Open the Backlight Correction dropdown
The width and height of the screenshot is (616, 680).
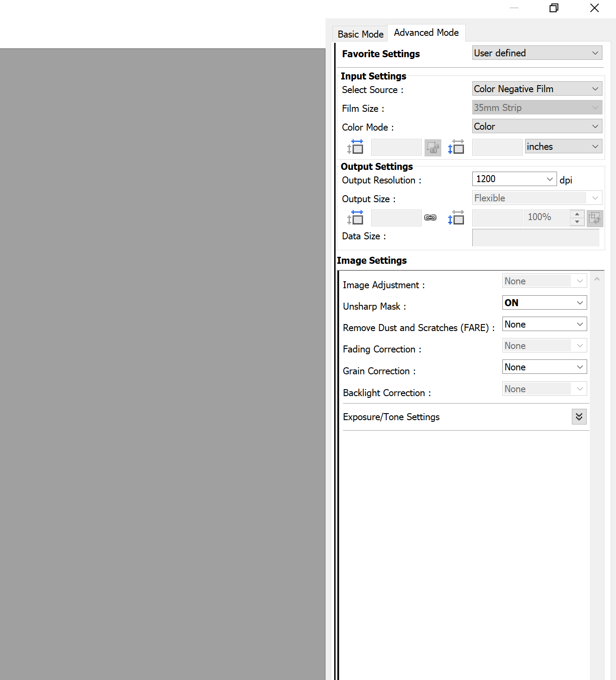click(x=544, y=389)
